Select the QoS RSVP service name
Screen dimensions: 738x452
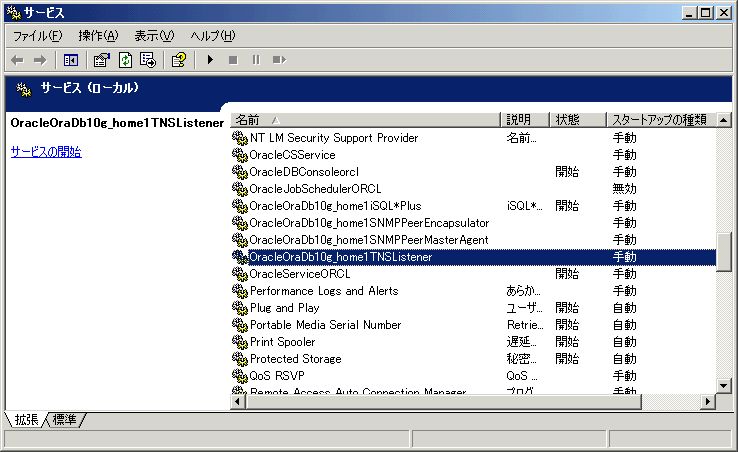pos(277,376)
